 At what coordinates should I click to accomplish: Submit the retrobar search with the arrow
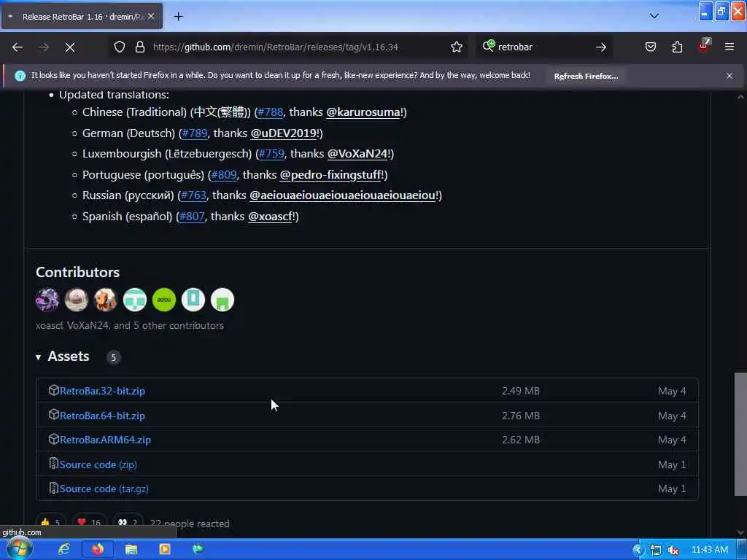pyautogui.click(x=601, y=47)
